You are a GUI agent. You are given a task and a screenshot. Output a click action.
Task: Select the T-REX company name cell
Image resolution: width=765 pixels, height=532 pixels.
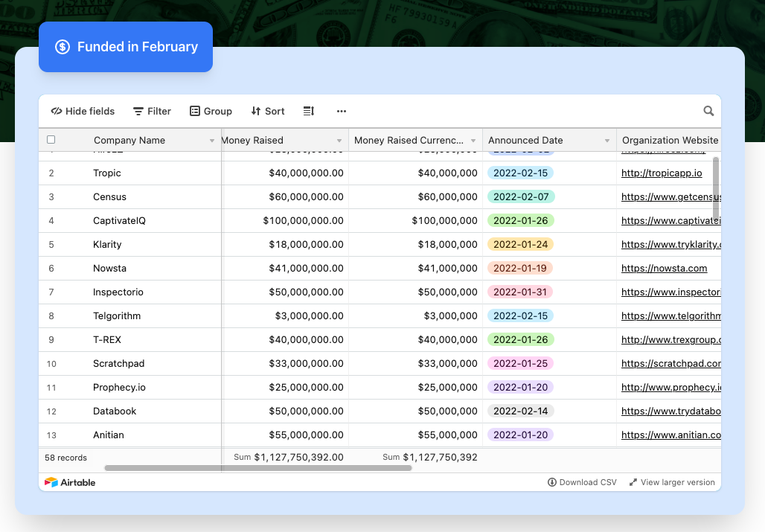point(130,340)
